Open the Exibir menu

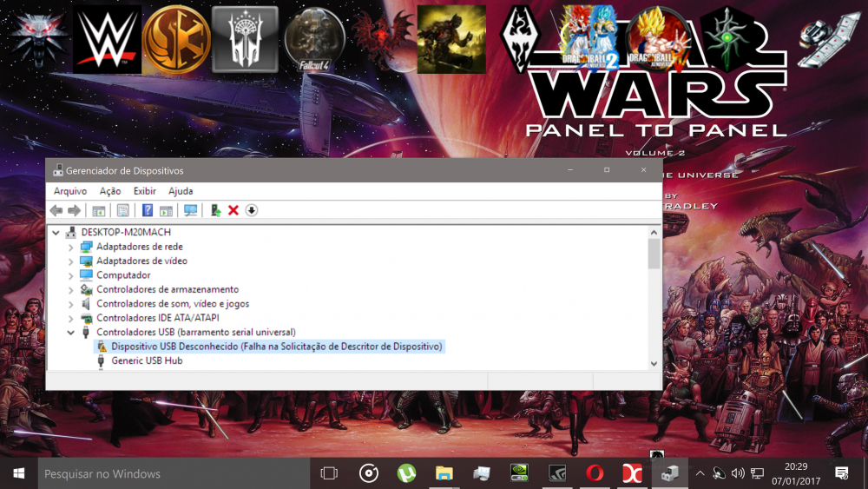point(144,191)
